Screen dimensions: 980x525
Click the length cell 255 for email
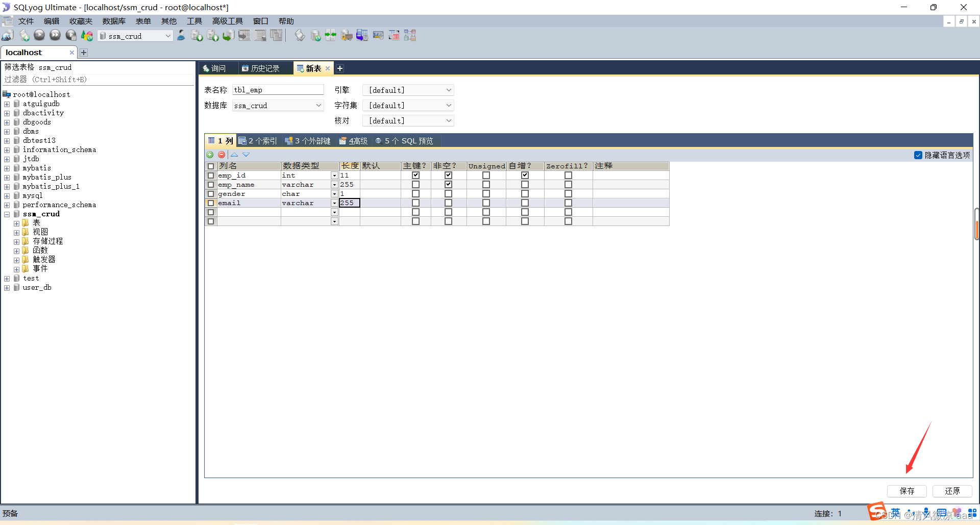click(350, 203)
